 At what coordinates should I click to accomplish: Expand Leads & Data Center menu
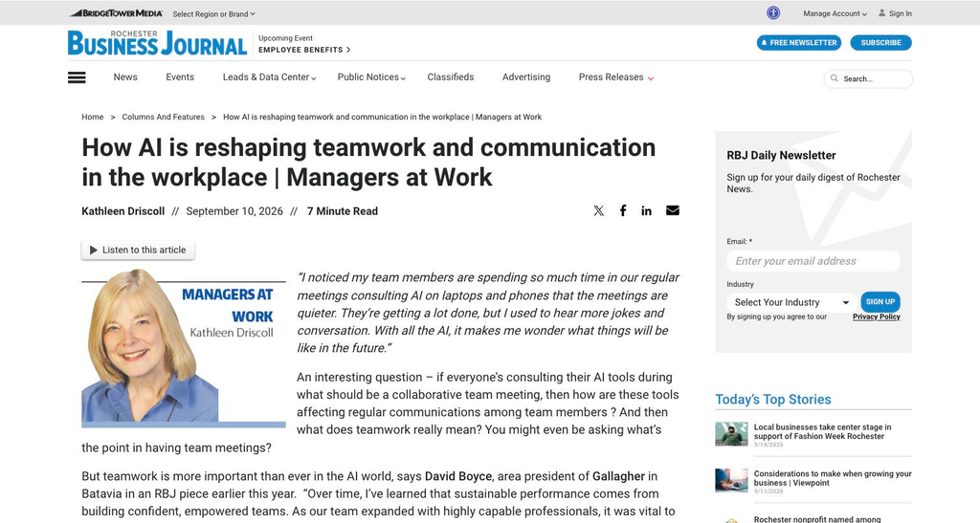point(269,77)
